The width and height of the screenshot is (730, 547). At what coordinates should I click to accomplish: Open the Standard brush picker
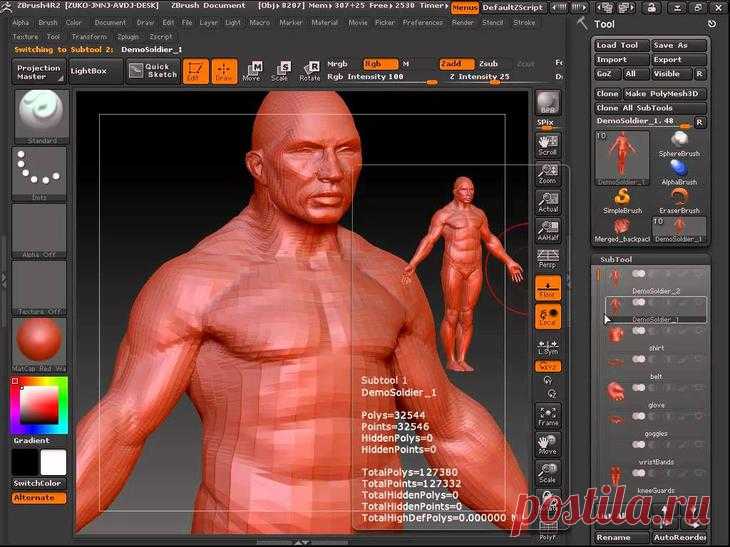coord(41,117)
